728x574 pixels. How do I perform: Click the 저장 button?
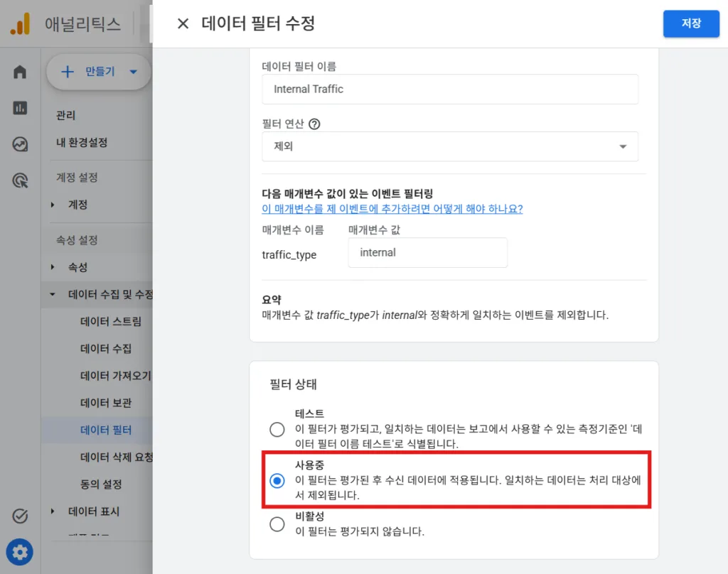coord(691,23)
